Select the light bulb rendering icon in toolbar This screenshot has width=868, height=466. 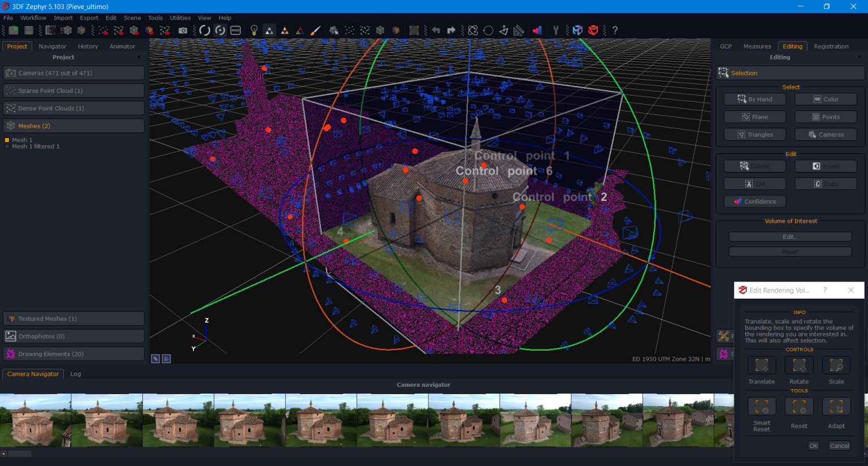[x=254, y=30]
